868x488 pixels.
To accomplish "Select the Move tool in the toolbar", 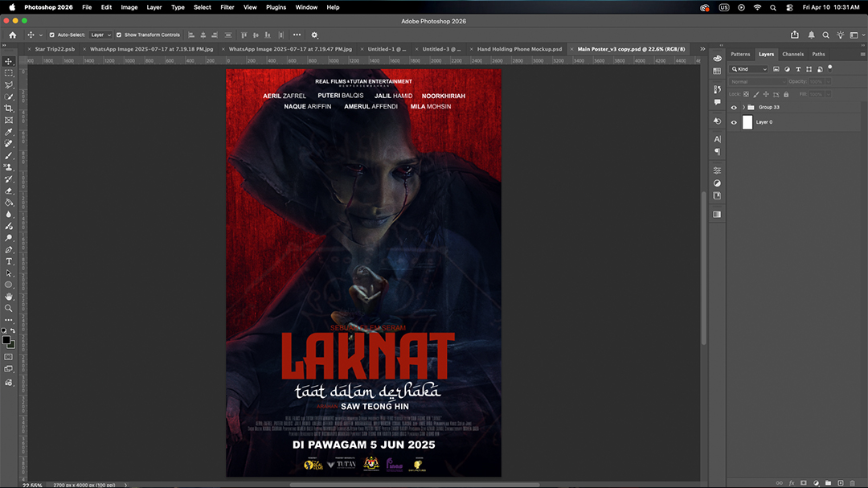I will pos(8,61).
